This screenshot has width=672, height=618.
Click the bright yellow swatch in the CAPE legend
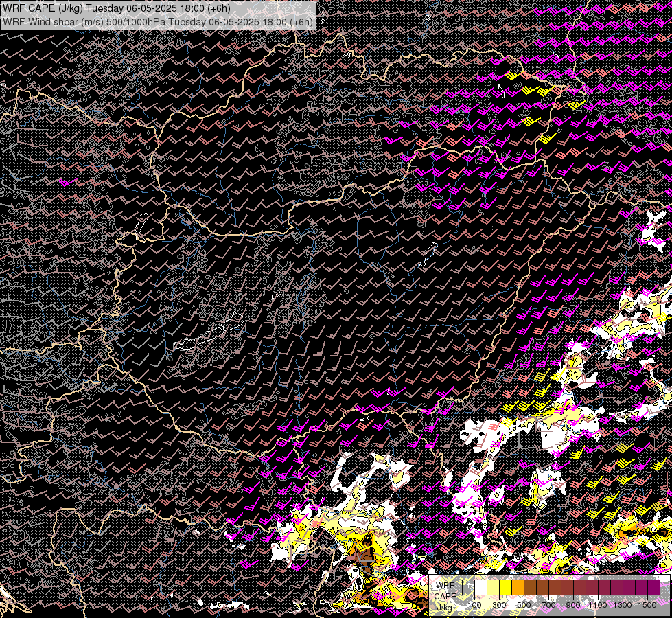point(506,588)
